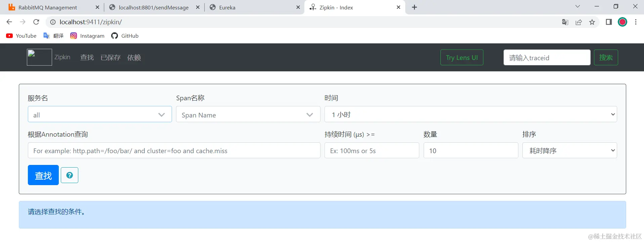
Task: Close the RabbitMQ Management tab
Action: (x=97, y=7)
